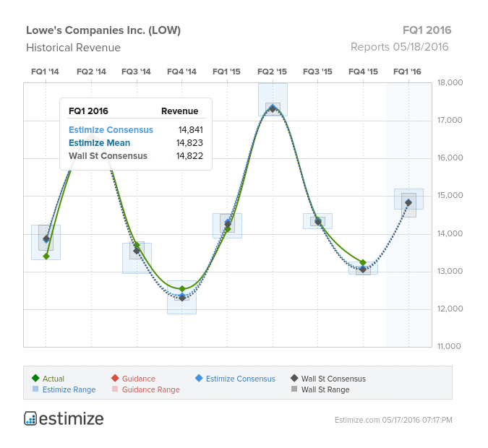This screenshot has height=448, width=488.
Task: Click Estimize Consensus in the tooltip
Action: pyautogui.click(x=111, y=130)
